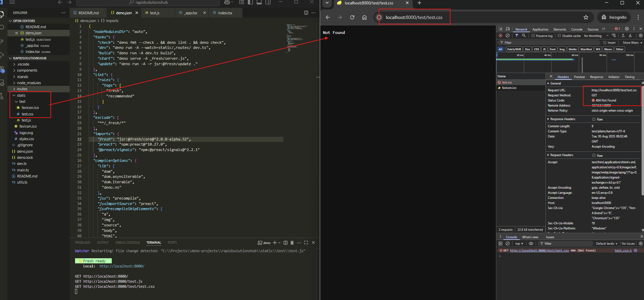644x300 pixels.
Task: Open network search magnifier
Action: pos(524,36)
